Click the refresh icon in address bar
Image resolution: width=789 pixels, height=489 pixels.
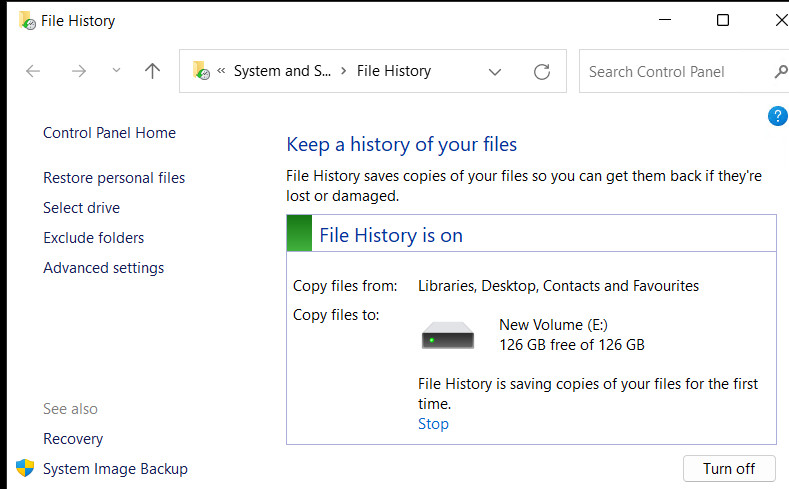(542, 71)
